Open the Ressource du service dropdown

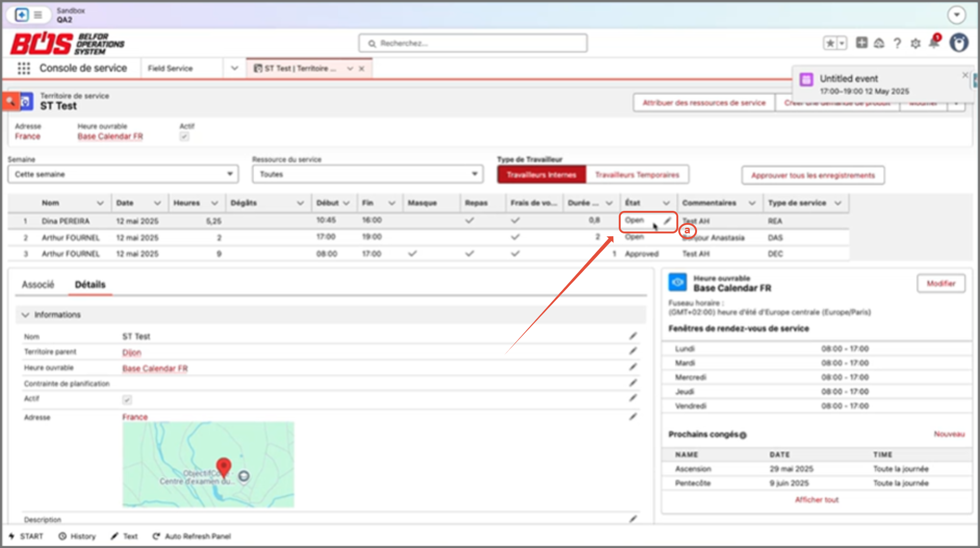[367, 174]
